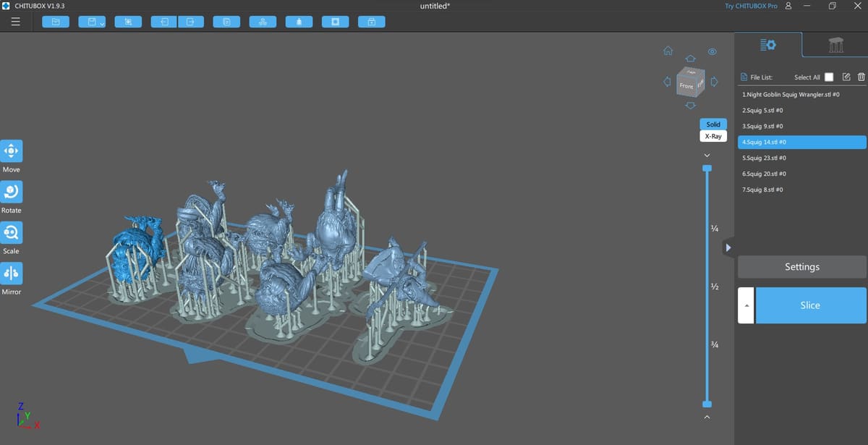Expand the options arrow beside Slice

pos(746,305)
